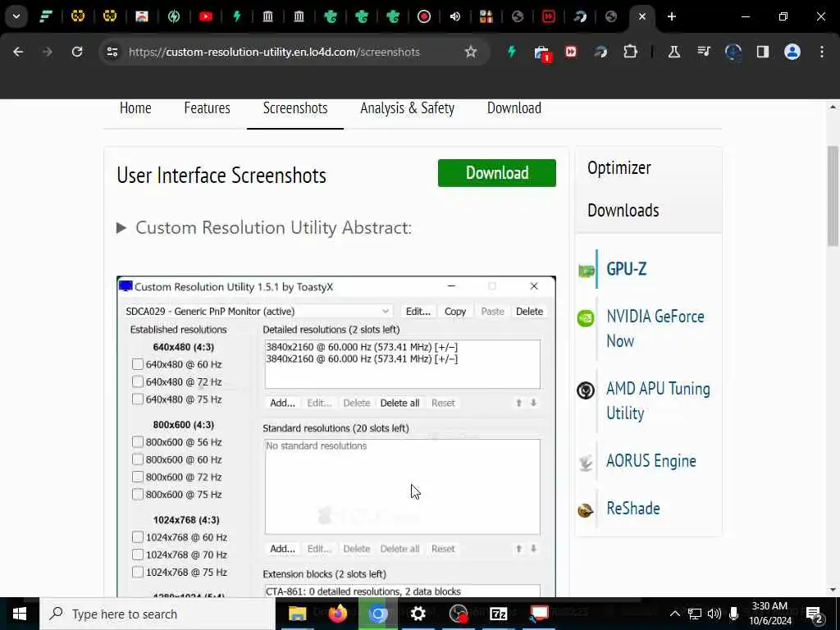The image size is (840, 630).
Task: Open the Chrome profile avatar
Action: coord(792,52)
